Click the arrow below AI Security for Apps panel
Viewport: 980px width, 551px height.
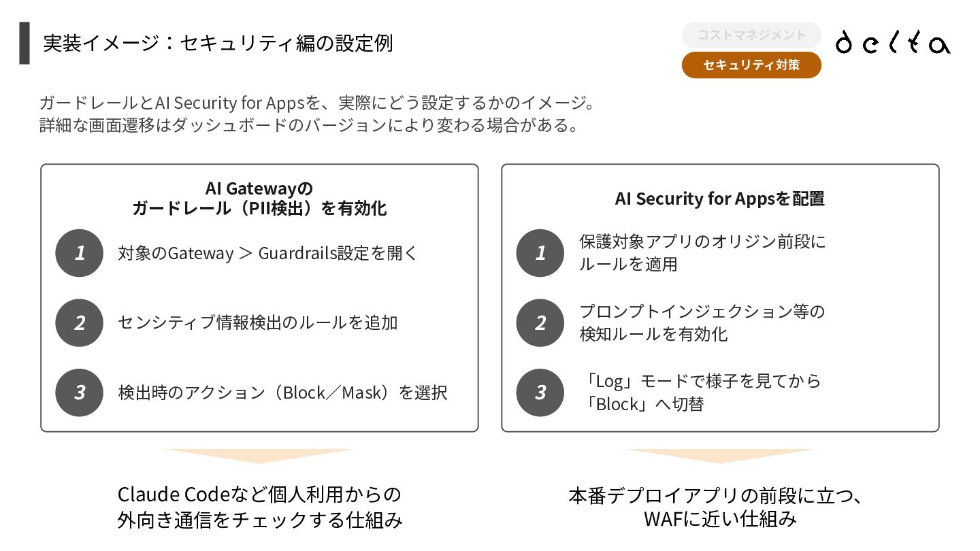tap(720, 456)
